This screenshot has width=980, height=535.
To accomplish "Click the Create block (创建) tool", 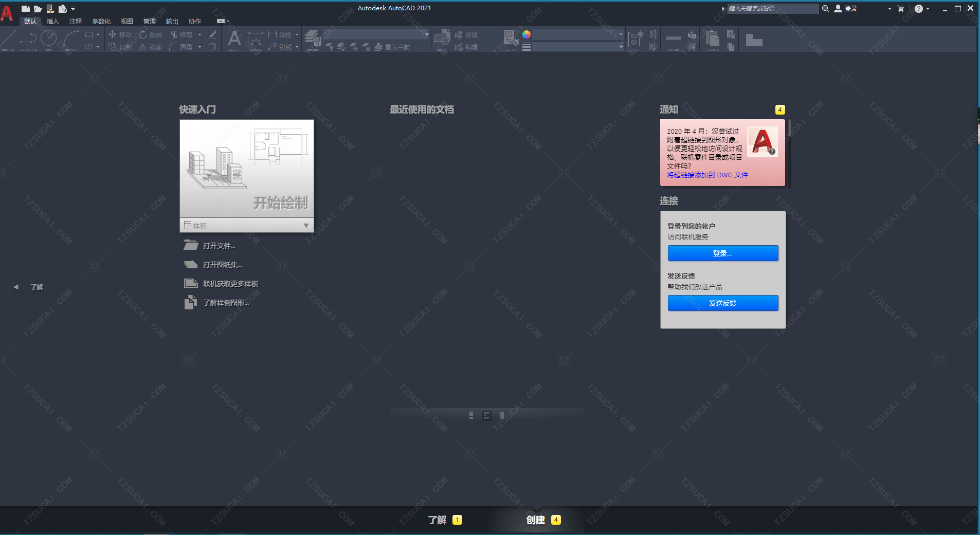I will (x=466, y=35).
